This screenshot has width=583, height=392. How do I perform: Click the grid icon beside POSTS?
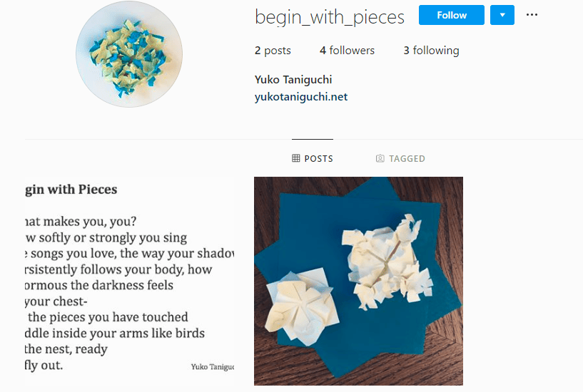(x=296, y=159)
